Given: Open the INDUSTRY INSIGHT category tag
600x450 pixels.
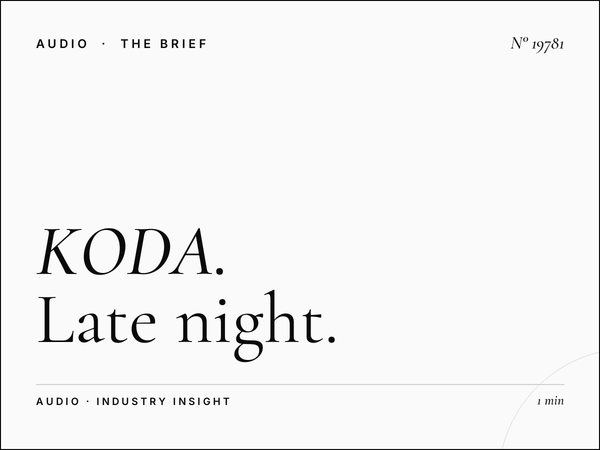Looking at the screenshot, I should point(163,401).
